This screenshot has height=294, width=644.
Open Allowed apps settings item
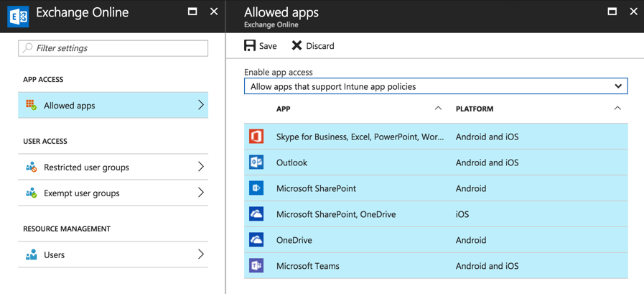pos(113,106)
